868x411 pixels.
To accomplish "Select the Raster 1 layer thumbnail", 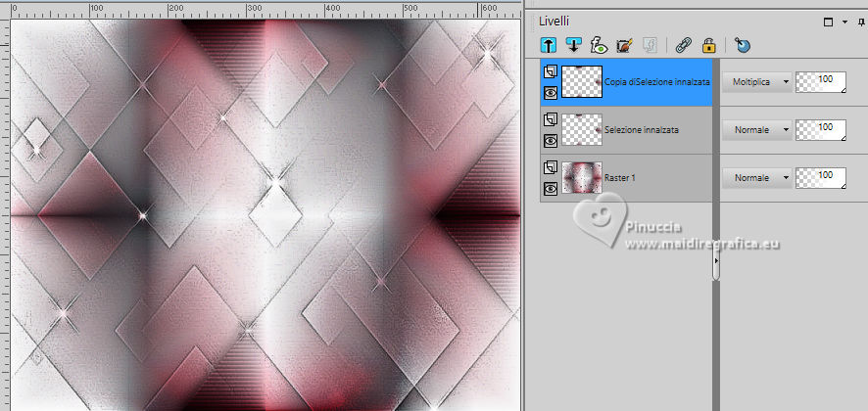I will click(582, 177).
